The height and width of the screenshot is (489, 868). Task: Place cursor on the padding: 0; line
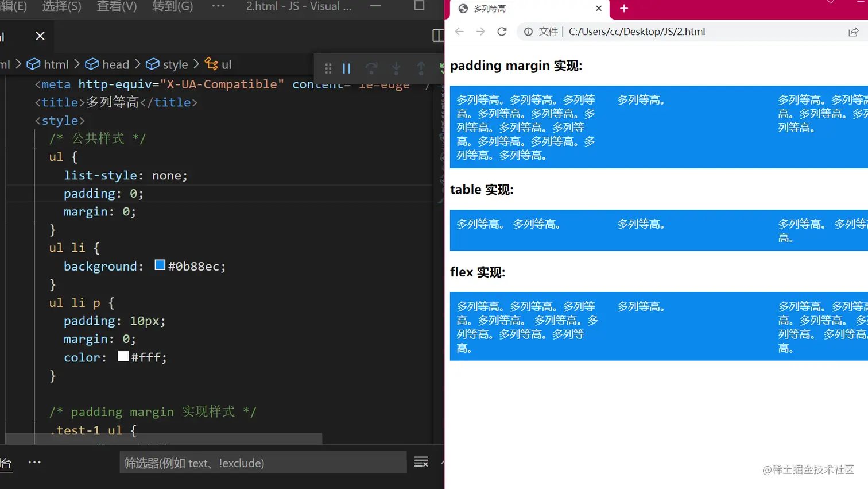(x=103, y=194)
